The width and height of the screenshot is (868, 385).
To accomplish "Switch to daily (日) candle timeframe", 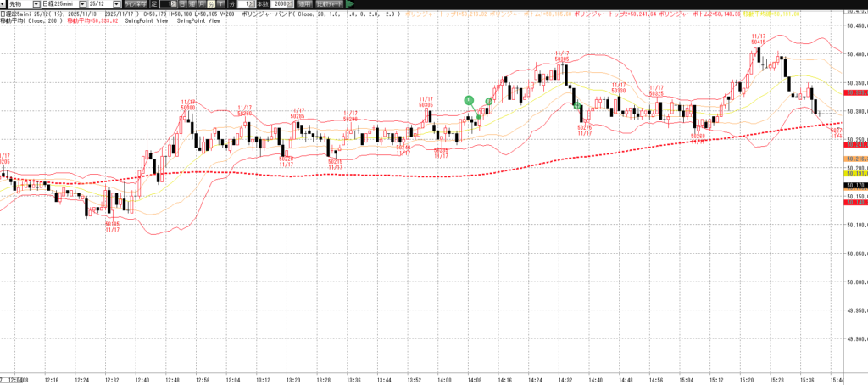I will [x=173, y=4].
